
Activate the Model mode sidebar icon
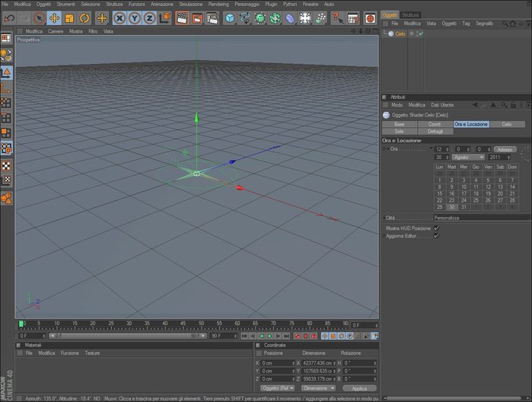[6, 72]
